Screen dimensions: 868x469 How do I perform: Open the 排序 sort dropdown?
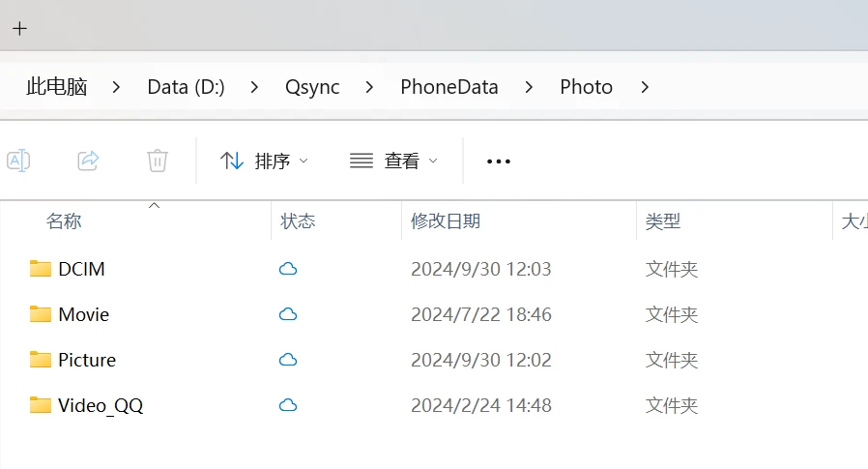264,161
